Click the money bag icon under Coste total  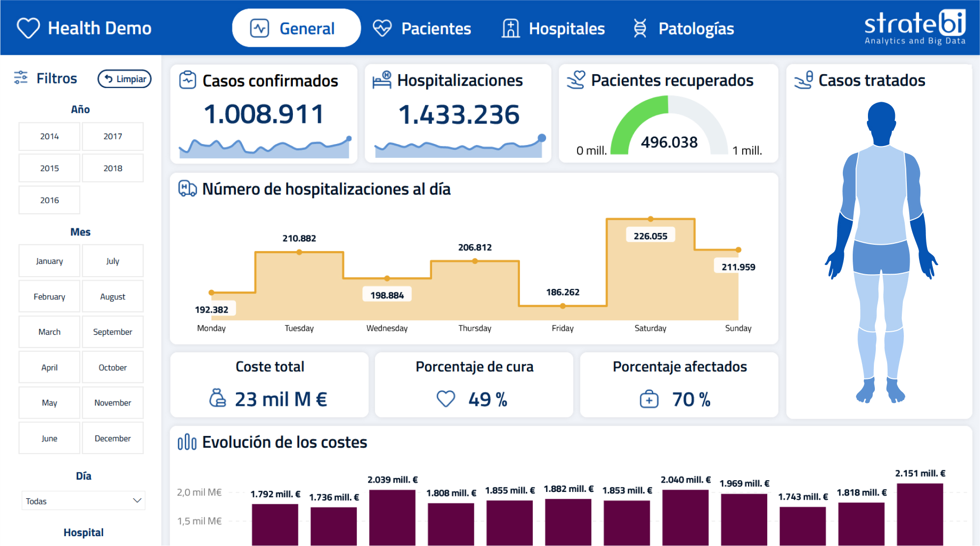coord(217,399)
